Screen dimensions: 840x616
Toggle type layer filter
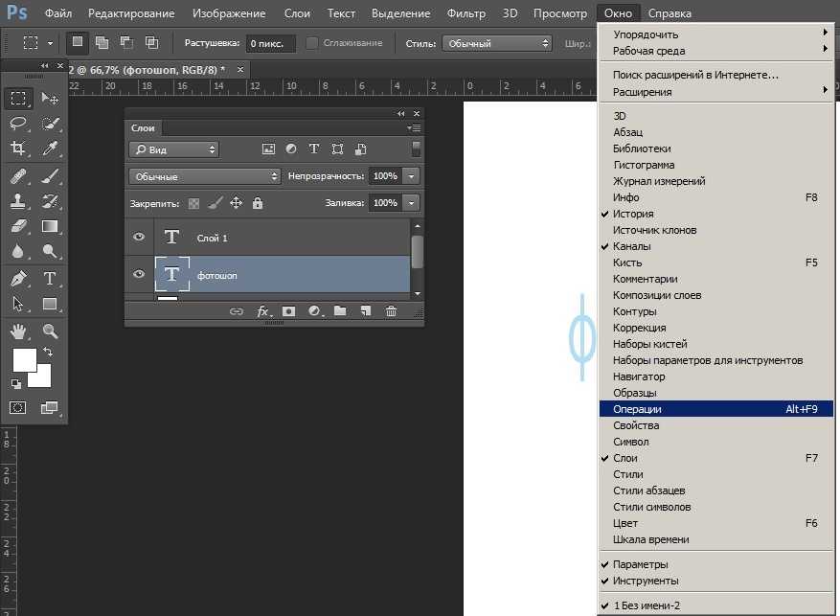(314, 148)
